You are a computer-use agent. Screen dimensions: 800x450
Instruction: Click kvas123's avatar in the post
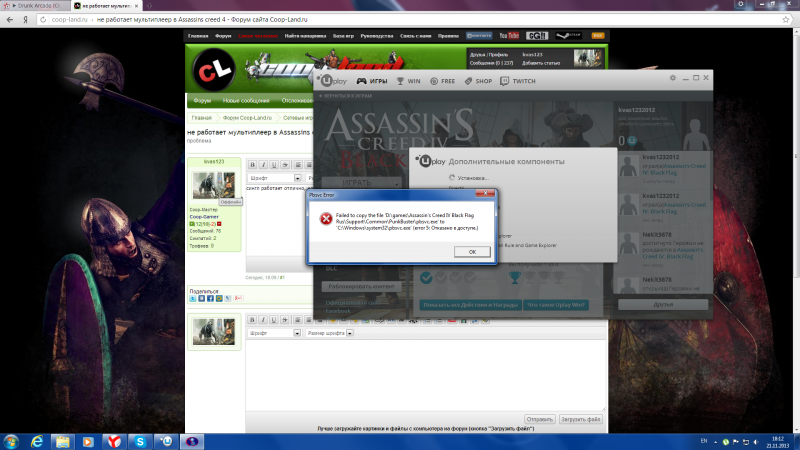[214, 185]
